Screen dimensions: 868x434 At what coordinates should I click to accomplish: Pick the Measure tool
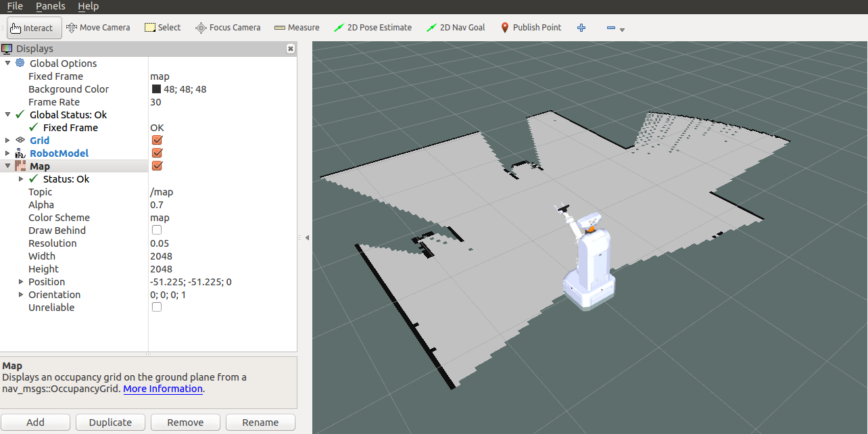pos(297,28)
